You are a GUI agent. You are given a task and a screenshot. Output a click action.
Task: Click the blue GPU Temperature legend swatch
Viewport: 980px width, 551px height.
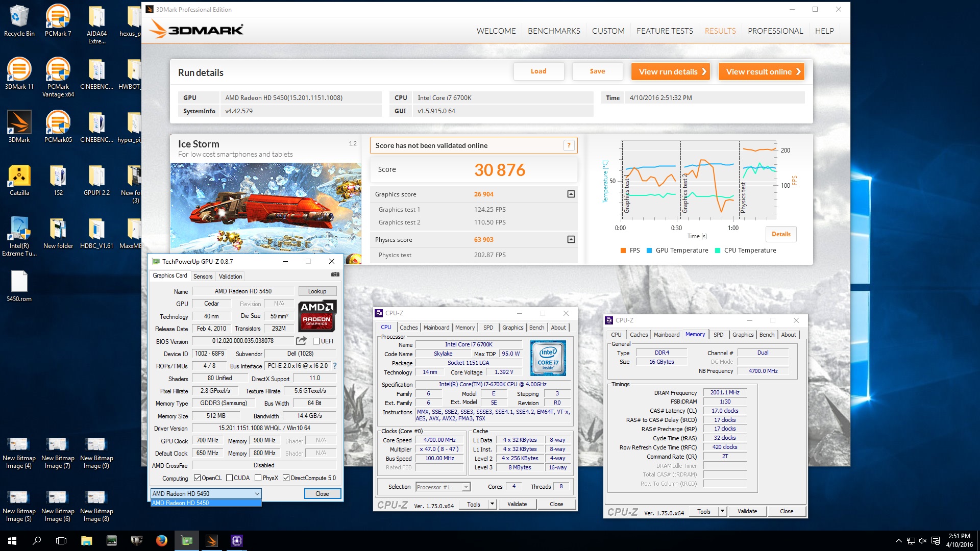point(649,251)
